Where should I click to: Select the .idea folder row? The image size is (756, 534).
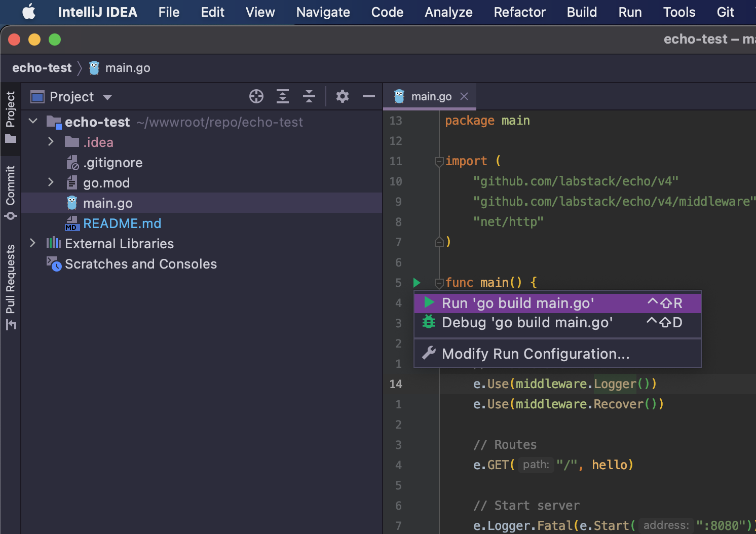(x=202, y=142)
